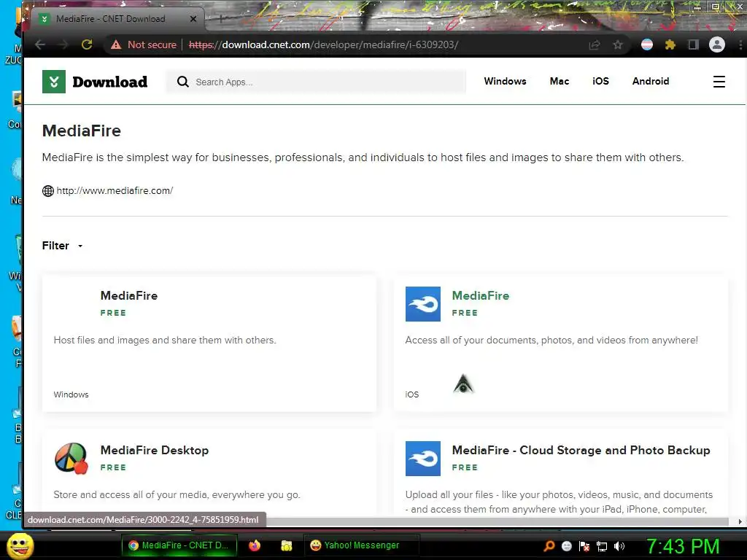Click "Host files and images and share them with others."
Viewport: 747px width, 560px height.
point(165,340)
